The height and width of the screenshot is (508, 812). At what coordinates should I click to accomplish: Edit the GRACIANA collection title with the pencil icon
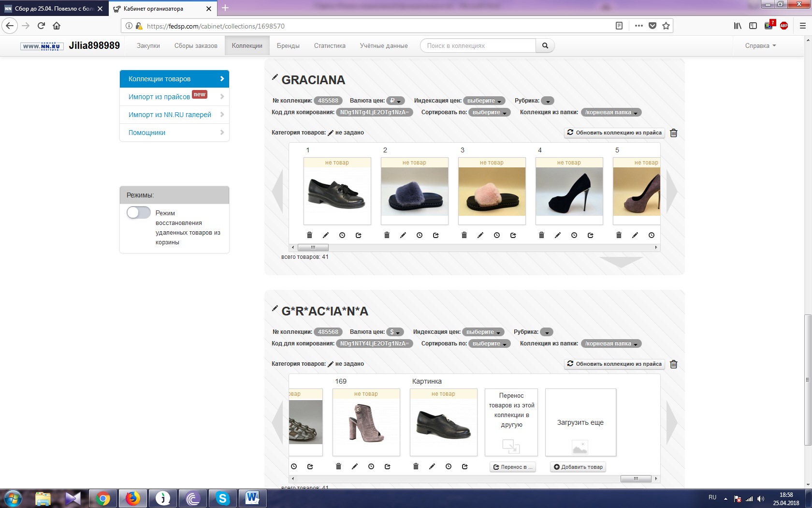pyautogui.click(x=275, y=77)
